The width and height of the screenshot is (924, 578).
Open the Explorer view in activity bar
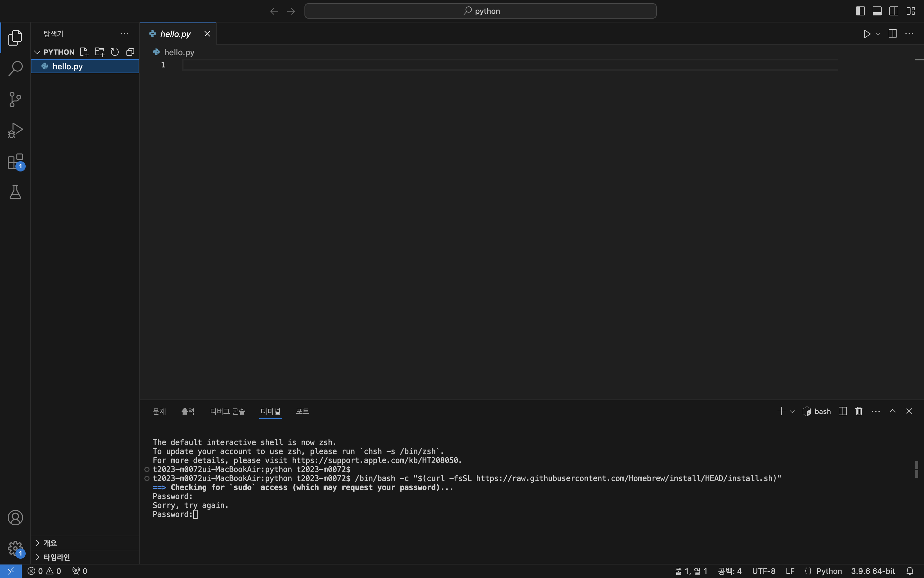click(x=15, y=38)
